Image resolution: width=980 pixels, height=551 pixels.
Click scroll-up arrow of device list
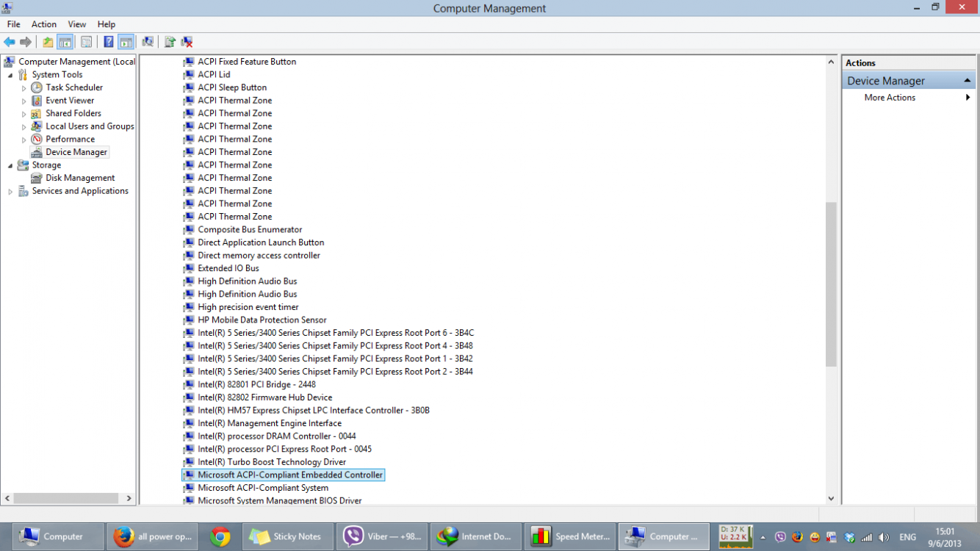click(x=832, y=61)
